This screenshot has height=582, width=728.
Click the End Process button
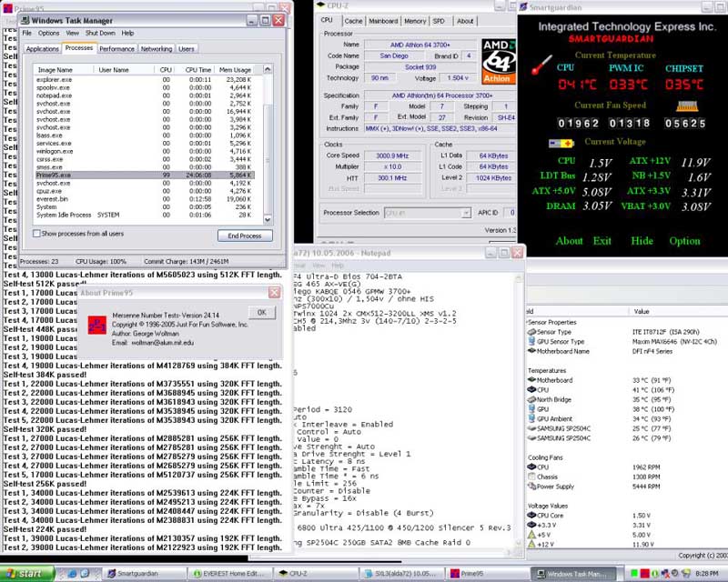coord(245,236)
